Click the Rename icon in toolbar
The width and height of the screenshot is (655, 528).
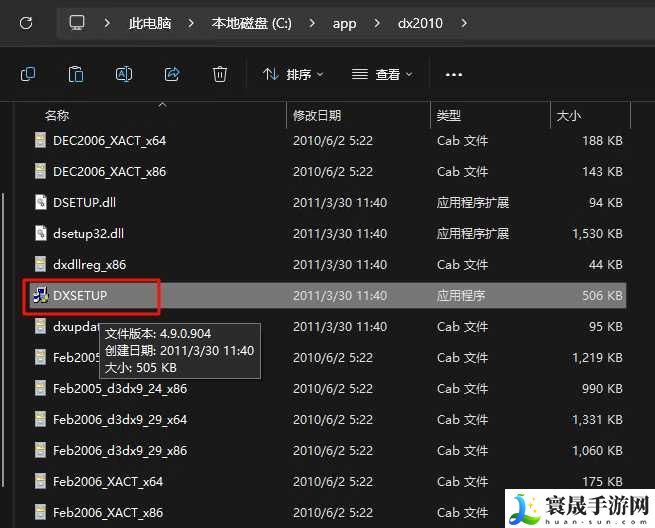[x=124, y=74]
